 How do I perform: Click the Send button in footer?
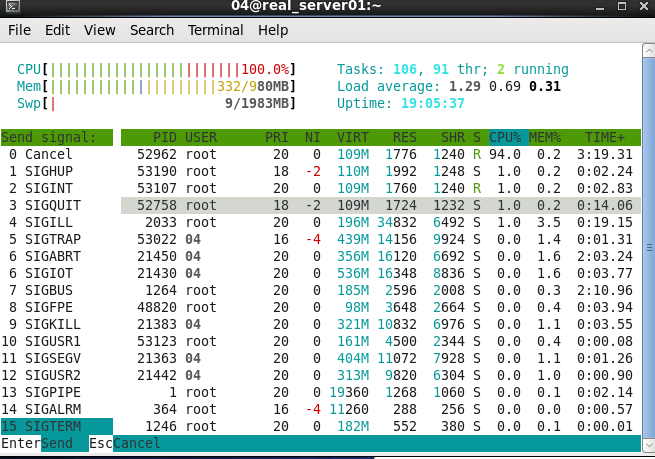point(57,443)
